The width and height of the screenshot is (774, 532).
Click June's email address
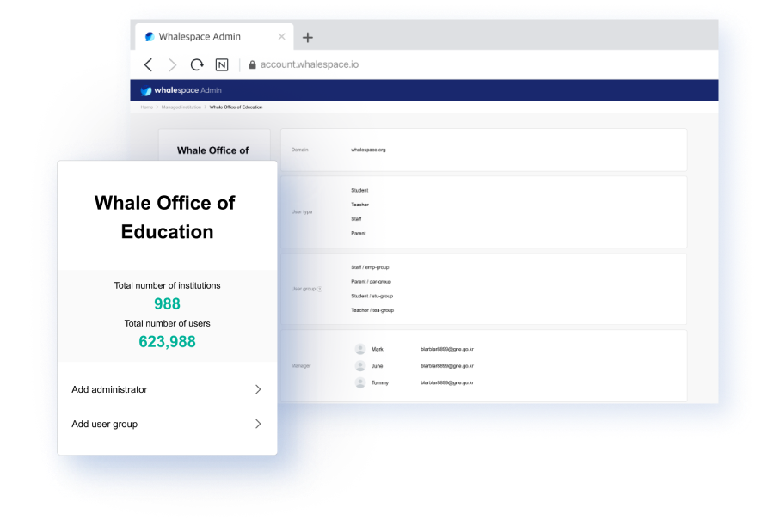click(x=447, y=365)
